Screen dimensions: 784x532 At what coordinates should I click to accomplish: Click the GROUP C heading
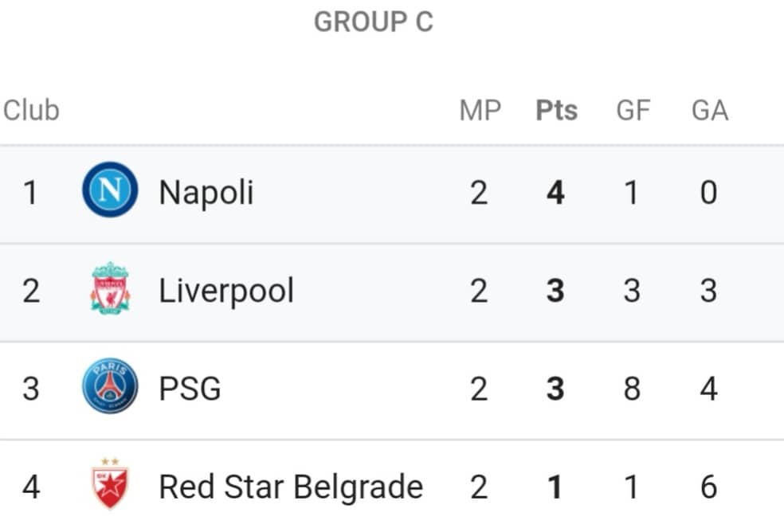click(x=374, y=22)
